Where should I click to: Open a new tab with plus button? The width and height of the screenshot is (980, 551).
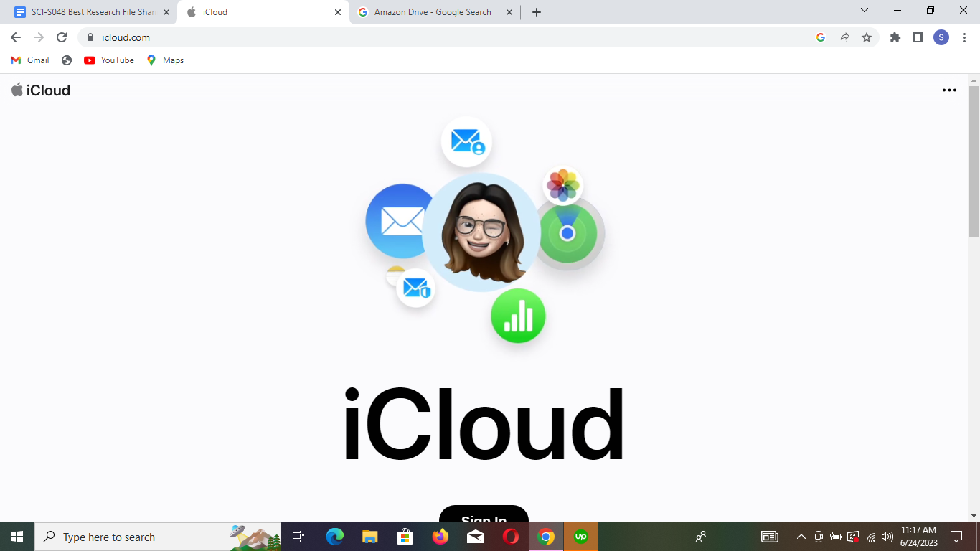coord(537,12)
